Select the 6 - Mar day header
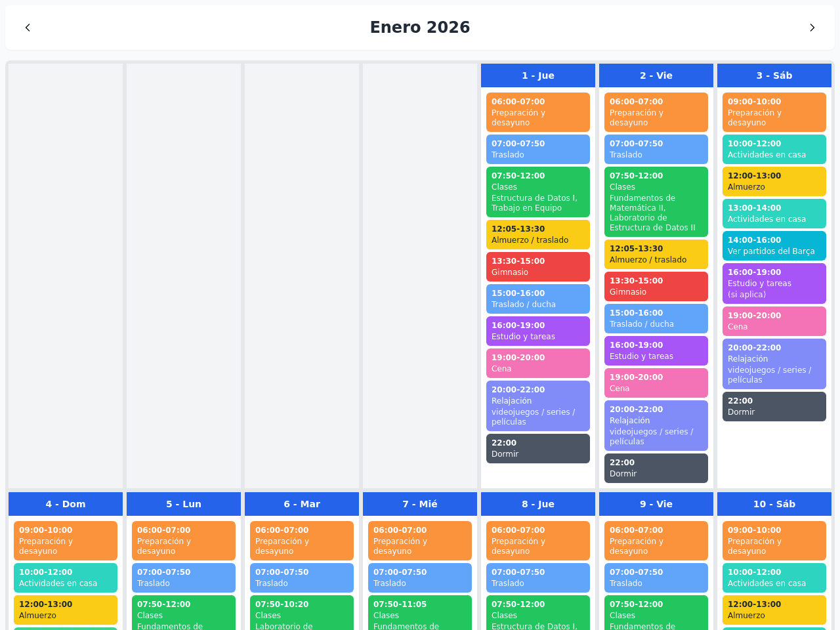The image size is (840, 630). coord(302,504)
